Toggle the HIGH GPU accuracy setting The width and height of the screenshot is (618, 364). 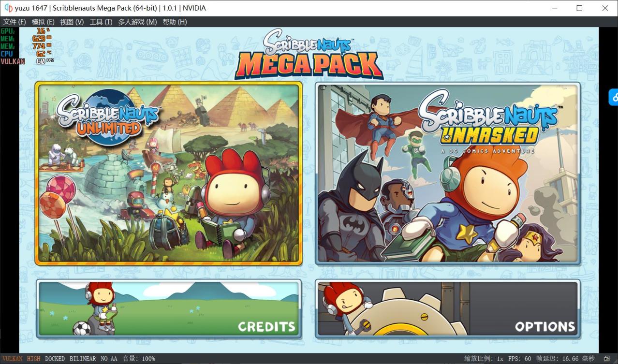34,359
